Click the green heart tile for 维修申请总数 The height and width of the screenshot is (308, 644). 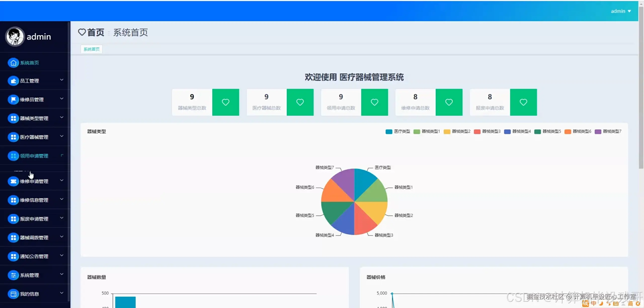click(449, 102)
